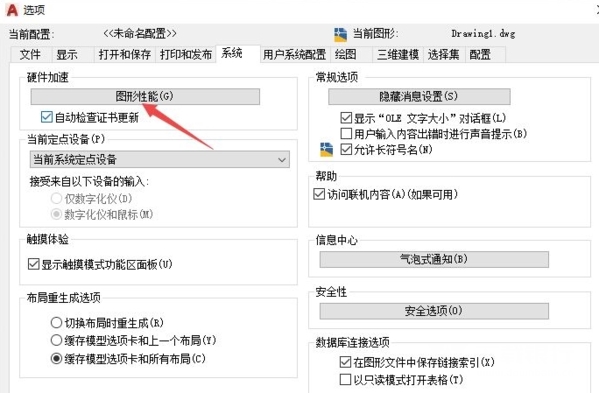
Task: Toggle 显示触摸模式功能区面板(U) checkbox
Action: pos(34,264)
